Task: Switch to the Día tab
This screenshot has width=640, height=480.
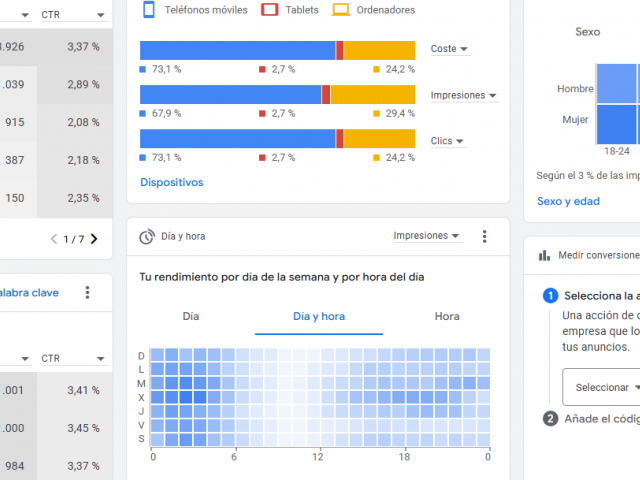Action: [x=191, y=316]
